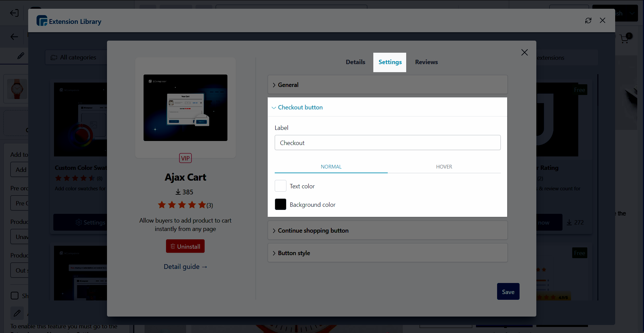This screenshot has height=333, width=644.
Task: Click the VIP badge
Action: (x=185, y=158)
